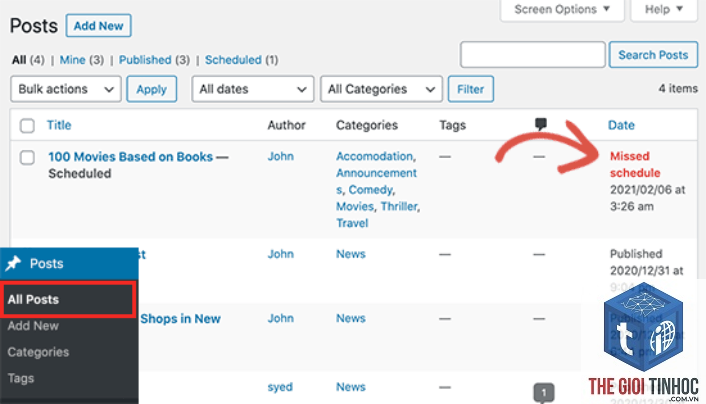
Task: Click the date text 2021/02/06 at 3:26 am
Action: pyautogui.click(x=647, y=198)
